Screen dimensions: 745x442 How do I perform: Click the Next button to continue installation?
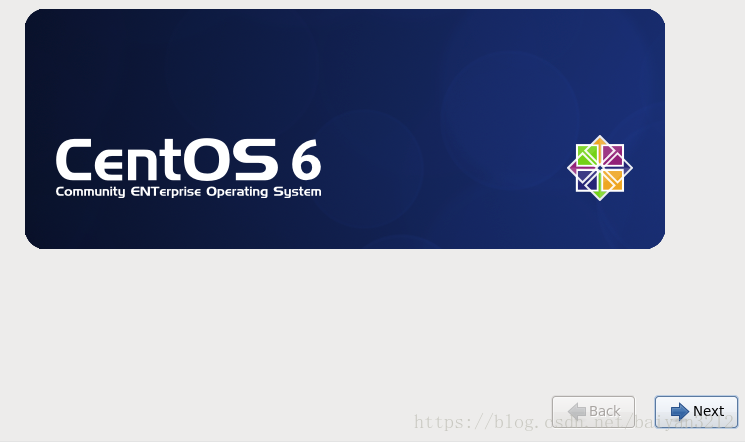click(696, 412)
